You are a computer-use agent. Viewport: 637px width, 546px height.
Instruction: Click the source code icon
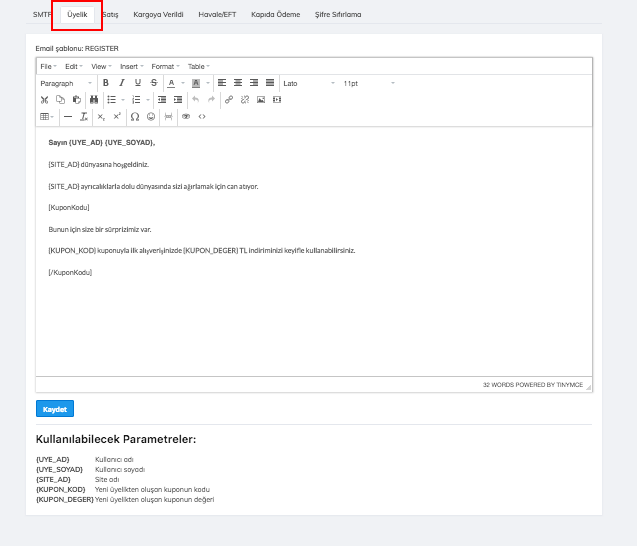coord(202,117)
